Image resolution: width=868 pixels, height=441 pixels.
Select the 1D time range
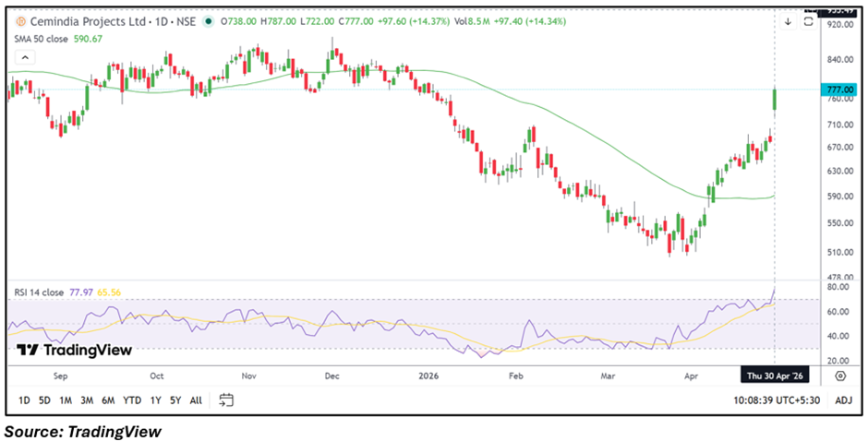point(25,400)
